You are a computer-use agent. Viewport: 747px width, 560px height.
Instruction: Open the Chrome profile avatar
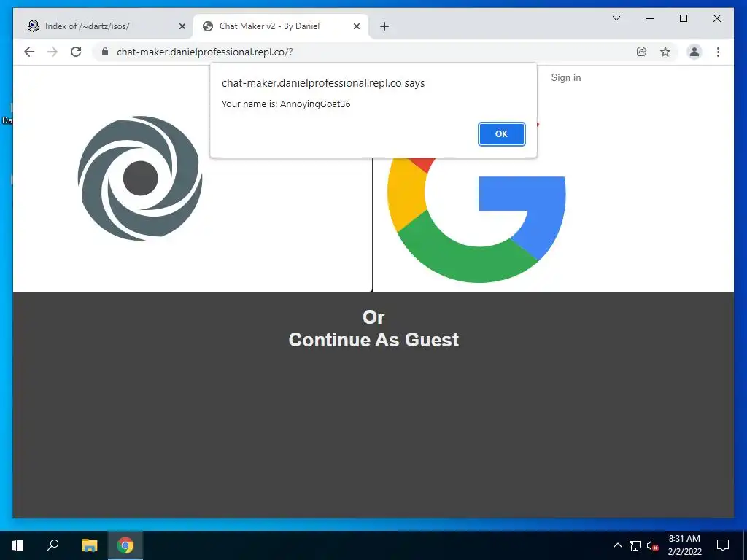[694, 52]
